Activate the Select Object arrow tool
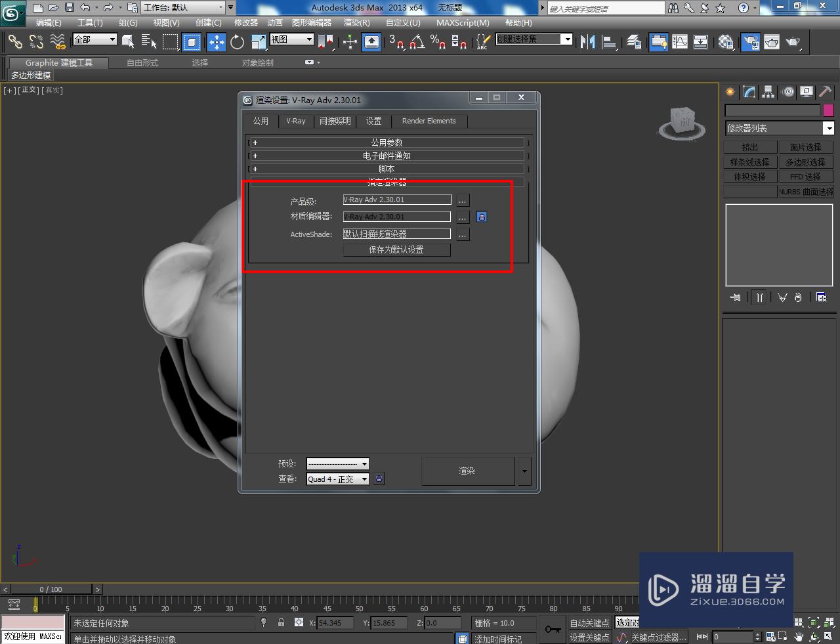The width and height of the screenshot is (840, 644). coord(128,42)
